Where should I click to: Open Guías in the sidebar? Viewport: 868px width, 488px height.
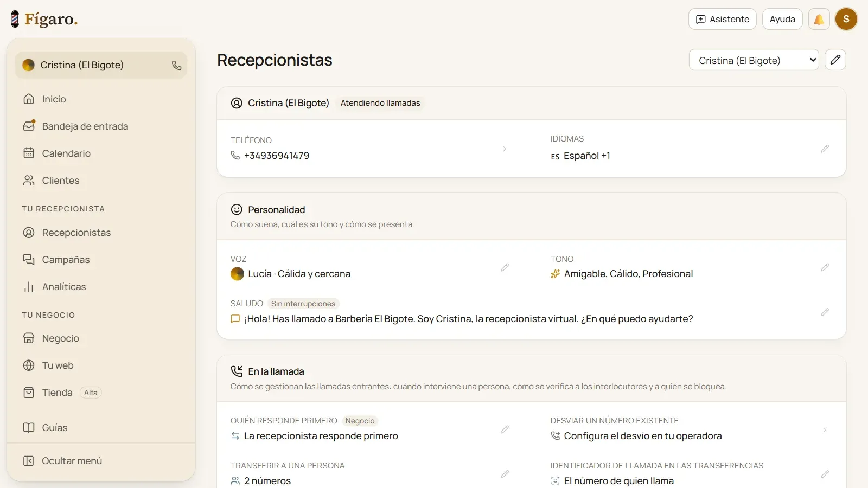[101, 428]
